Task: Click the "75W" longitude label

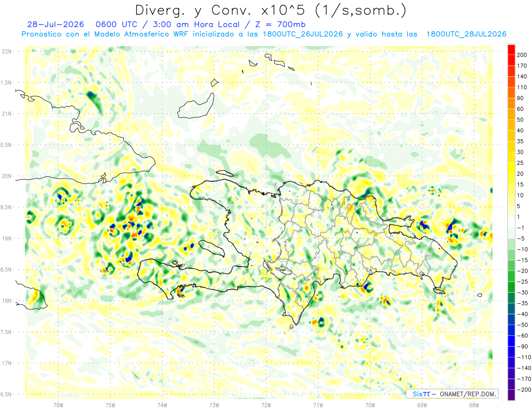Action: [110, 405]
